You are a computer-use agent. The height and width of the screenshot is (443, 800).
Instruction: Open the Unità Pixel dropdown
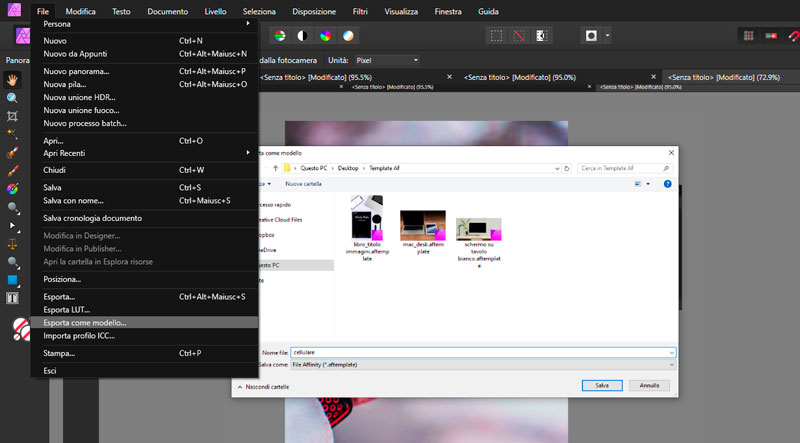(387, 60)
